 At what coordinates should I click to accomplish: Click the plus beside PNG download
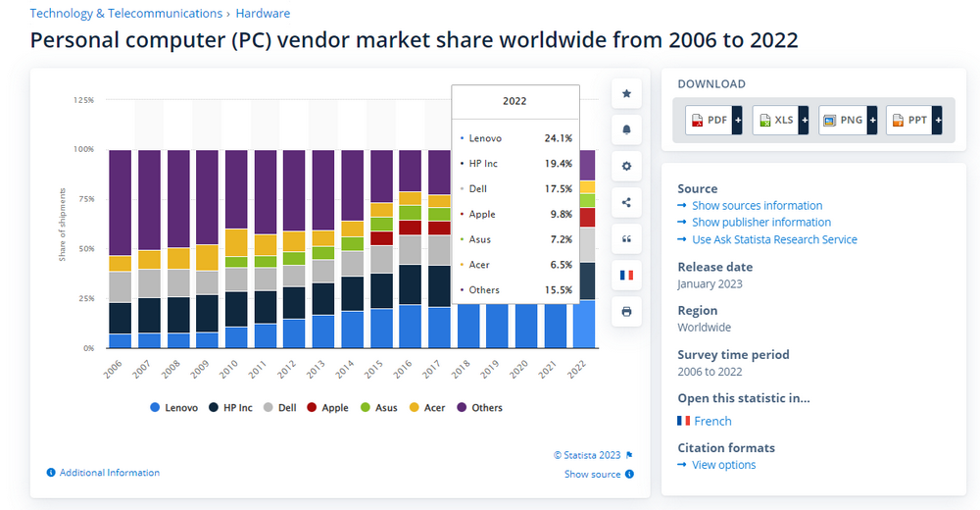(x=872, y=121)
